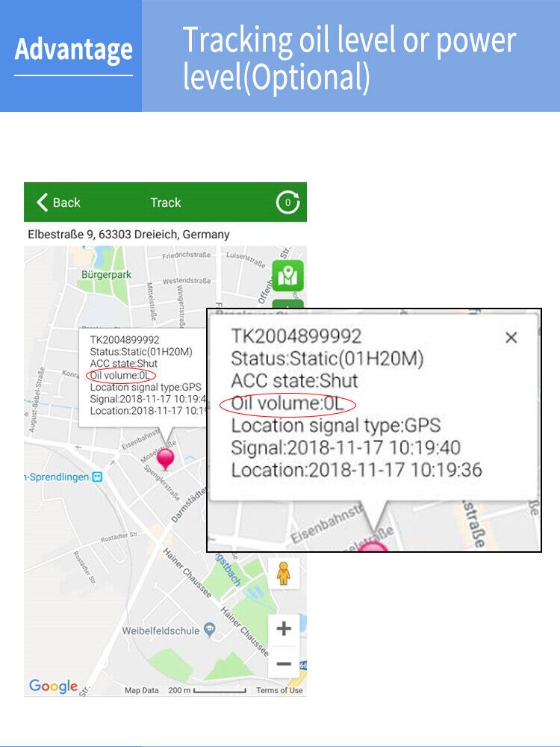The height and width of the screenshot is (747, 560).
Task: Click Oil volume:0L in the small map popup
Action: 120,376
